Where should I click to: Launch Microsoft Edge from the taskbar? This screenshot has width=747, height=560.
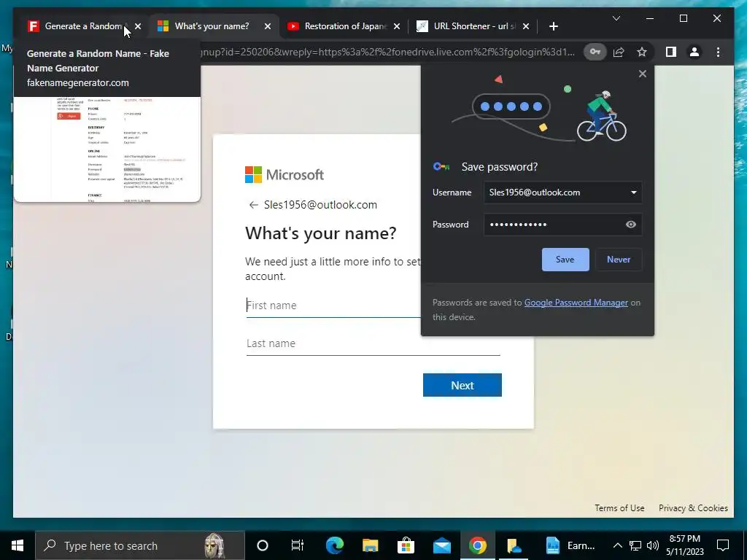coord(334,545)
